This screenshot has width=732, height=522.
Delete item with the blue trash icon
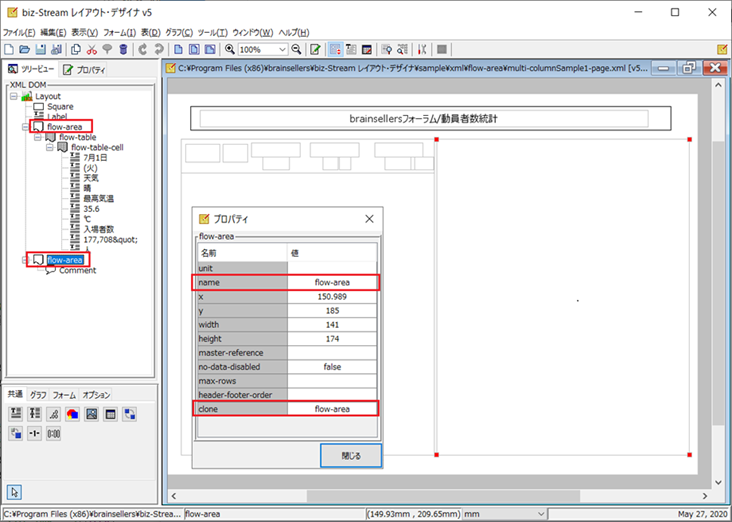[123, 49]
